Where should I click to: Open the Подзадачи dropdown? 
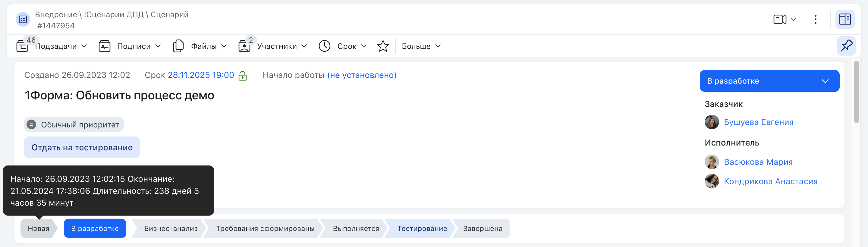(x=84, y=46)
